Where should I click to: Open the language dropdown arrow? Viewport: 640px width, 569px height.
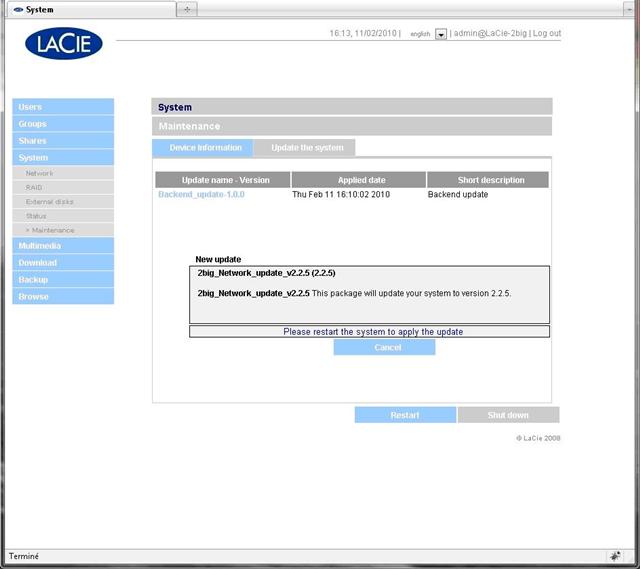coord(441,34)
